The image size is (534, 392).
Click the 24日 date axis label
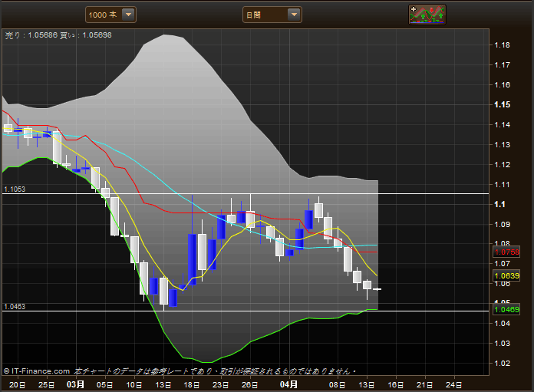coord(453,385)
